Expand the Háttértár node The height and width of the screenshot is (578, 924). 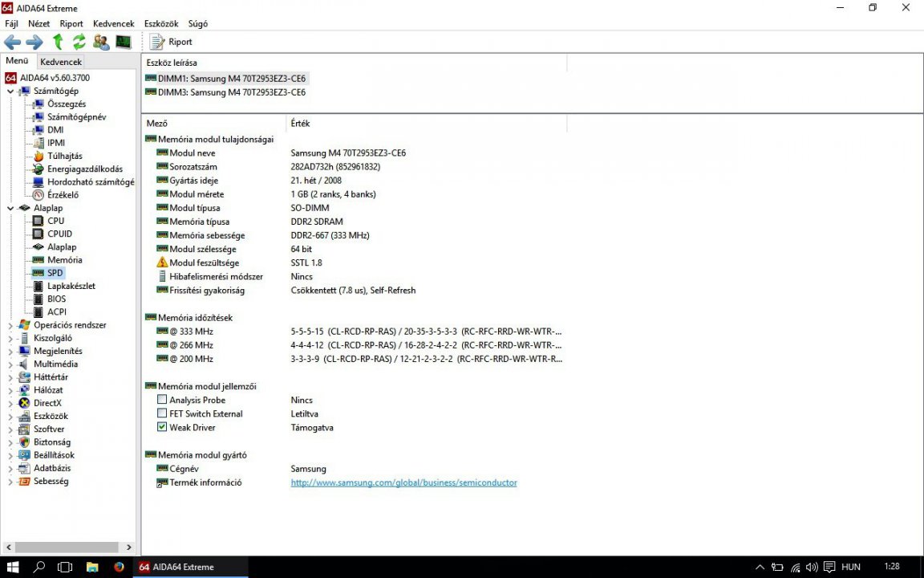(x=10, y=377)
